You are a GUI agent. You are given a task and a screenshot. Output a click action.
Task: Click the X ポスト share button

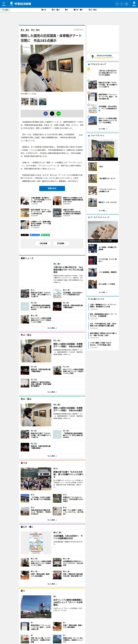[25, 235]
